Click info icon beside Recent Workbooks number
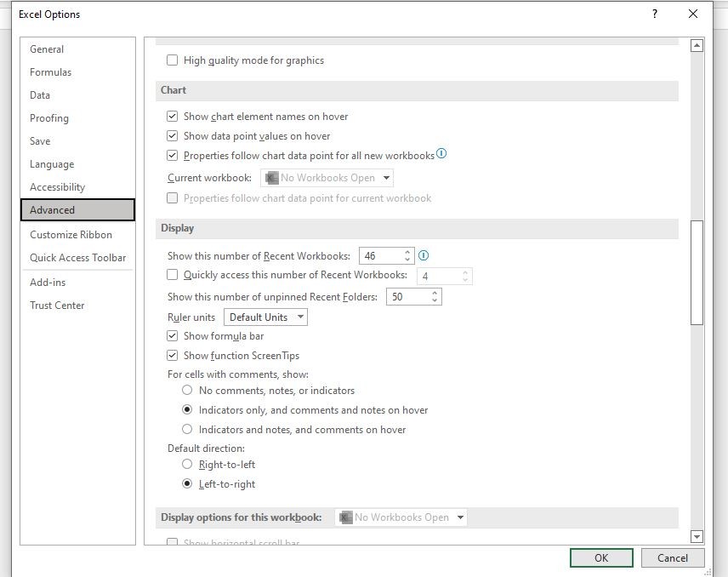 [424, 255]
